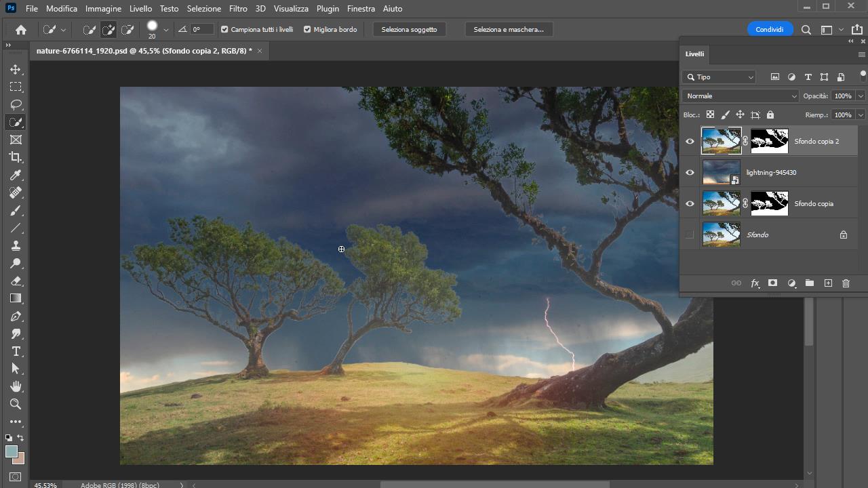Open the File menu
868x488 pixels.
click(32, 9)
